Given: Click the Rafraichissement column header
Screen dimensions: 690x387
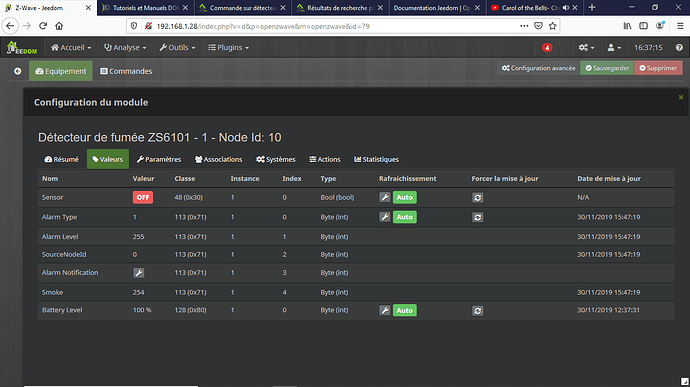Looking at the screenshot, I should click(407, 178).
